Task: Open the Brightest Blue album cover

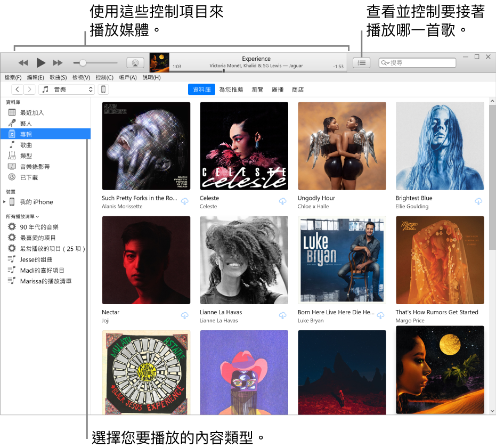Action: pyautogui.click(x=440, y=146)
